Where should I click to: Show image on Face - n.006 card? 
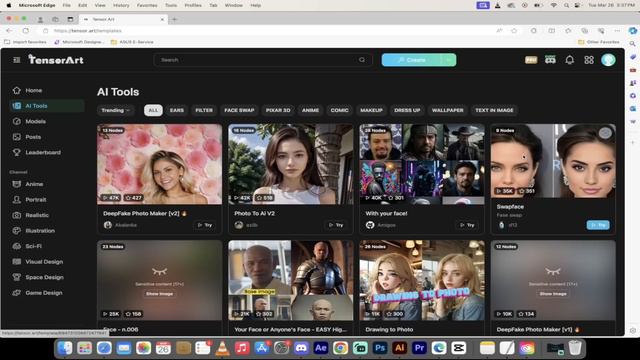click(159, 294)
